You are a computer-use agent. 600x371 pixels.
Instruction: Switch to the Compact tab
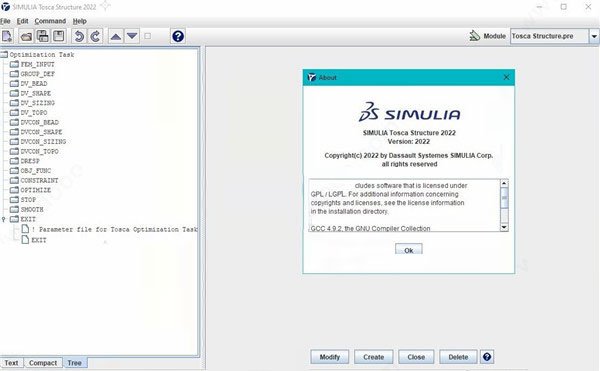tap(43, 363)
